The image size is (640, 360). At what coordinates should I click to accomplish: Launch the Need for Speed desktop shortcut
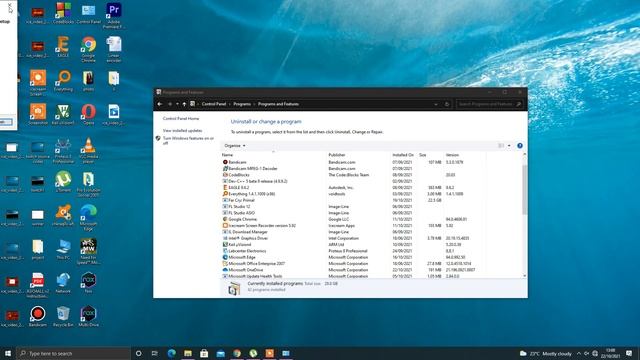click(89, 251)
